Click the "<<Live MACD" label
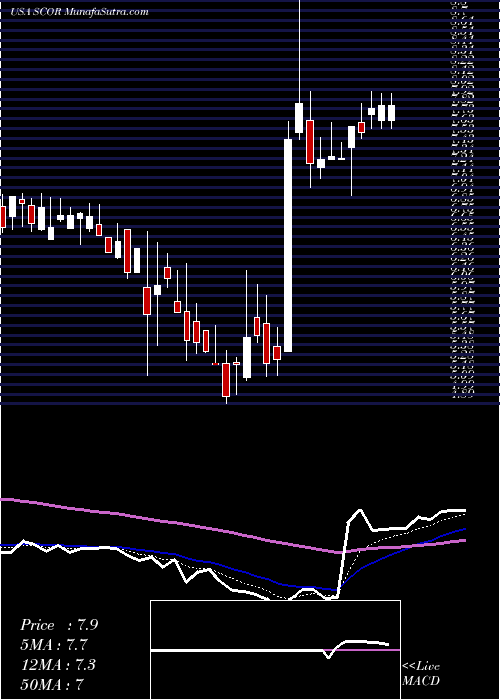Screen dimensions: 500x700 (421, 674)
